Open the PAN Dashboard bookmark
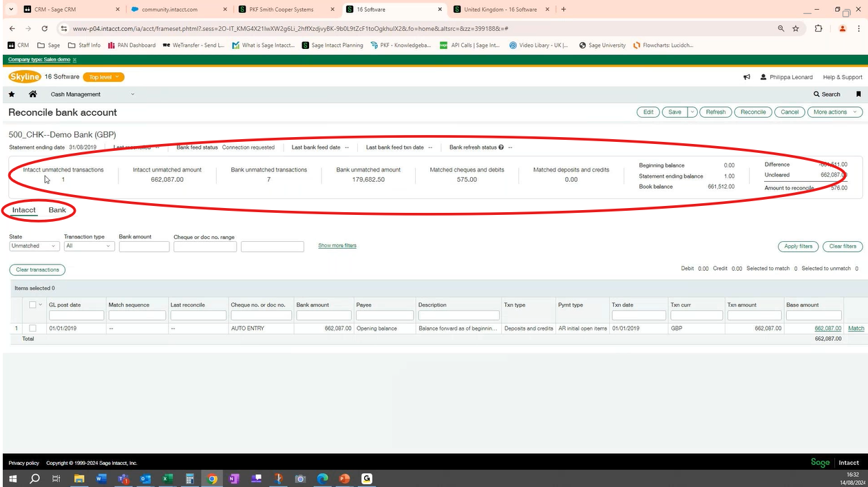 (x=131, y=45)
